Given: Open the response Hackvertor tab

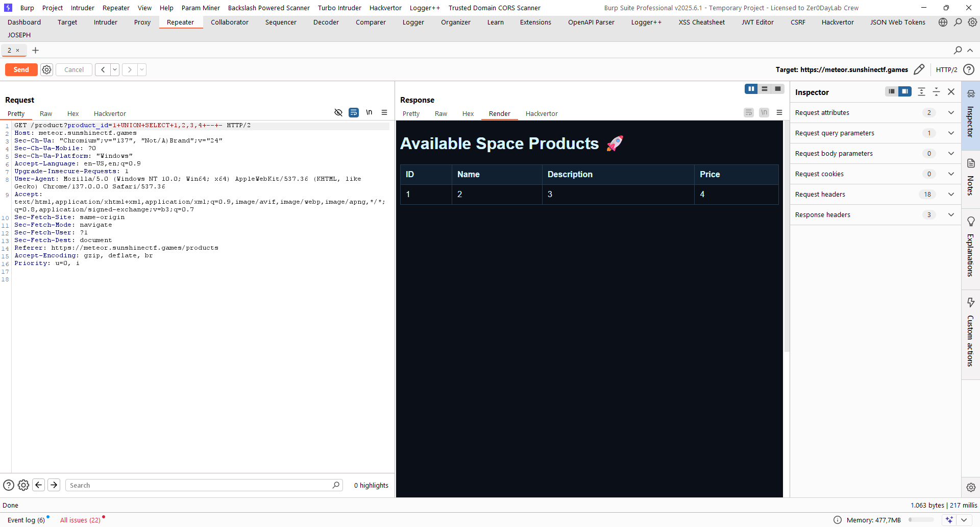Looking at the screenshot, I should point(542,113).
